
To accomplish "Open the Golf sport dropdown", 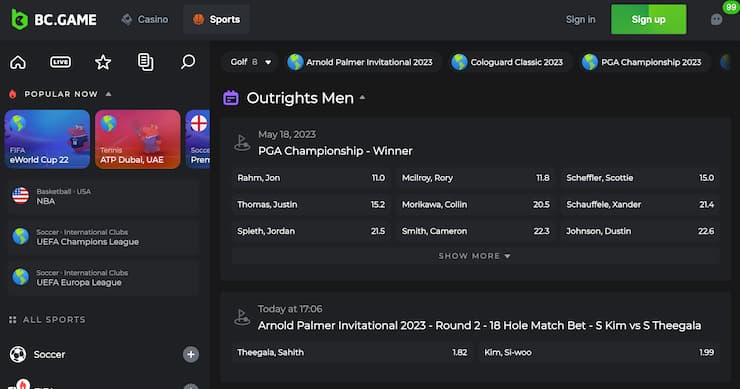I will (x=251, y=62).
